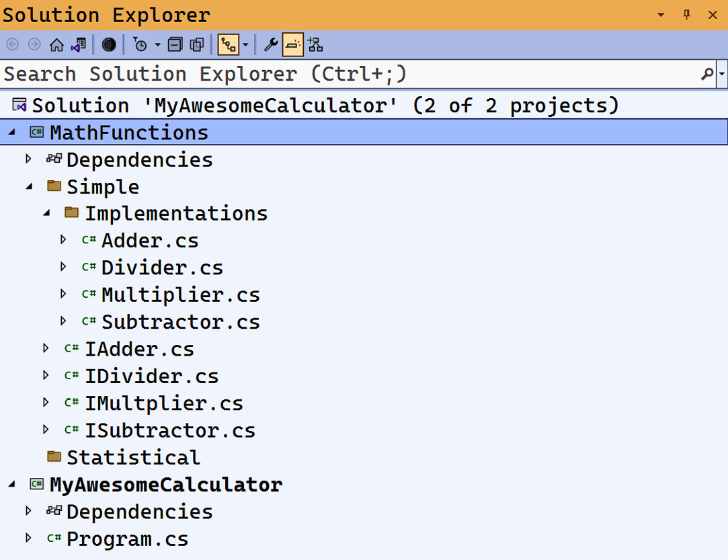Select the ISubtractor.cs file
The width and height of the screenshot is (728, 560).
point(169,430)
